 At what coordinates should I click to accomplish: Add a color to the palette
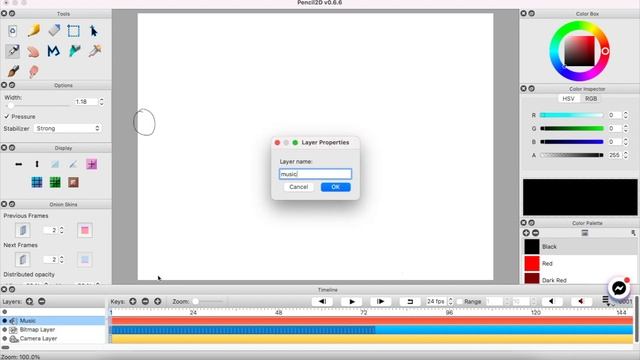pyautogui.click(x=526, y=233)
